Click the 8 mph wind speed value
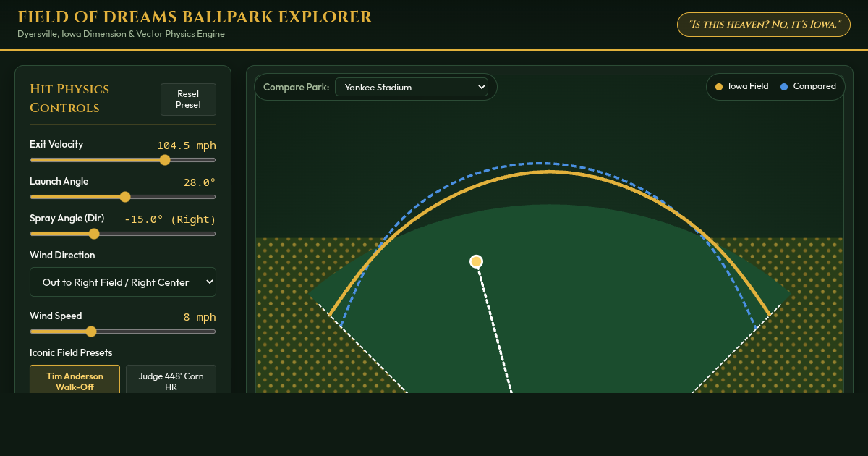The image size is (868, 456). 200,317
